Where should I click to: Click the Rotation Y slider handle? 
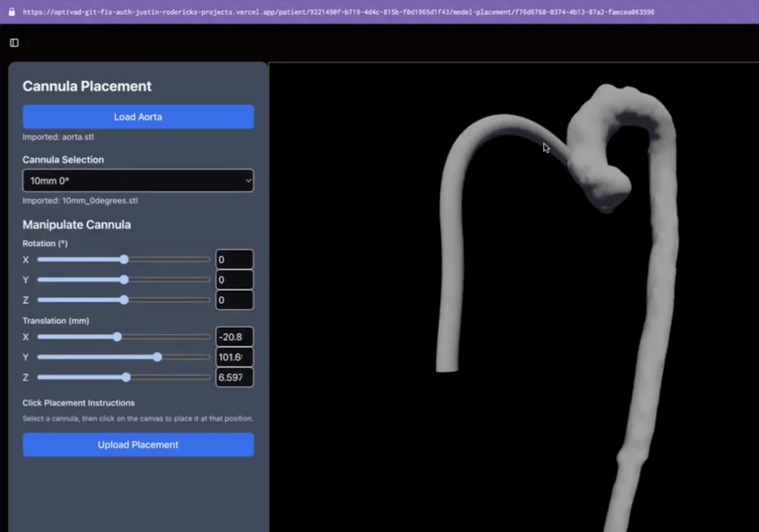[124, 280]
